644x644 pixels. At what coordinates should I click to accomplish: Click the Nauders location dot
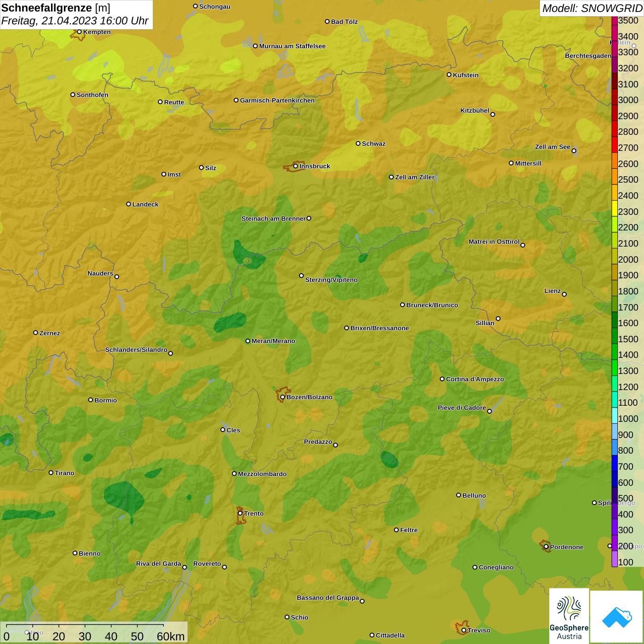[x=117, y=277]
